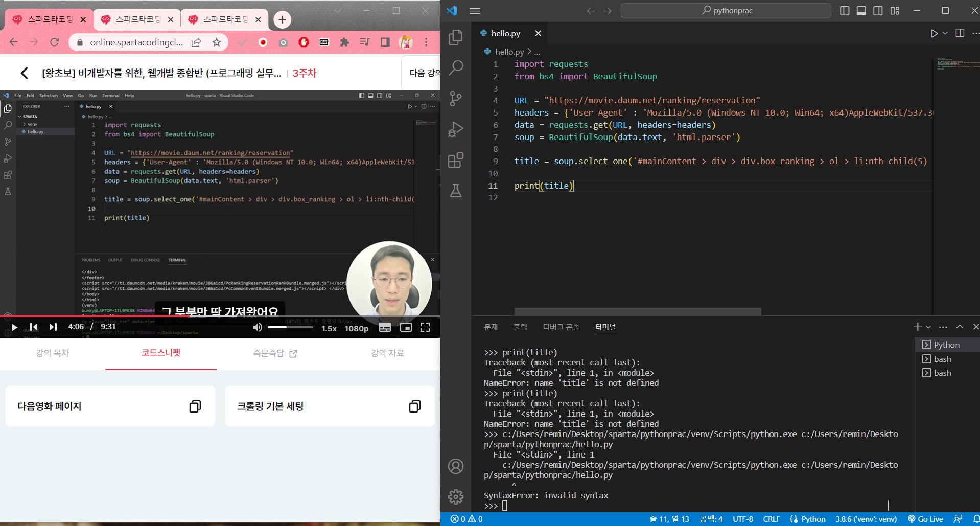
Task: Select the 코드스니펫 tab
Action: point(161,353)
